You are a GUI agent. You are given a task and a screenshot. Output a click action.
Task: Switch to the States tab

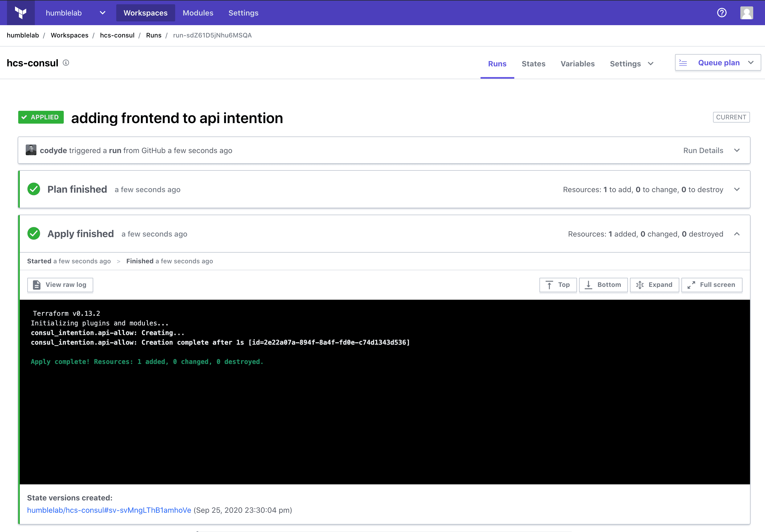(533, 64)
